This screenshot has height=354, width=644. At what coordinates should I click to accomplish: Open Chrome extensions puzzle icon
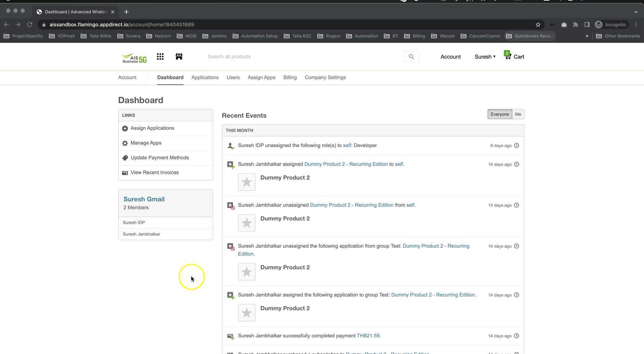pyautogui.click(x=575, y=25)
